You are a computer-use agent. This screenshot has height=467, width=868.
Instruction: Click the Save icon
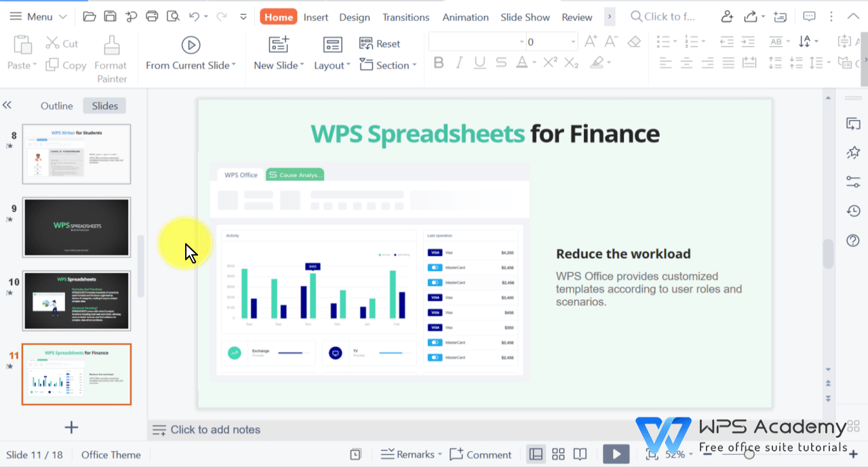(x=110, y=16)
